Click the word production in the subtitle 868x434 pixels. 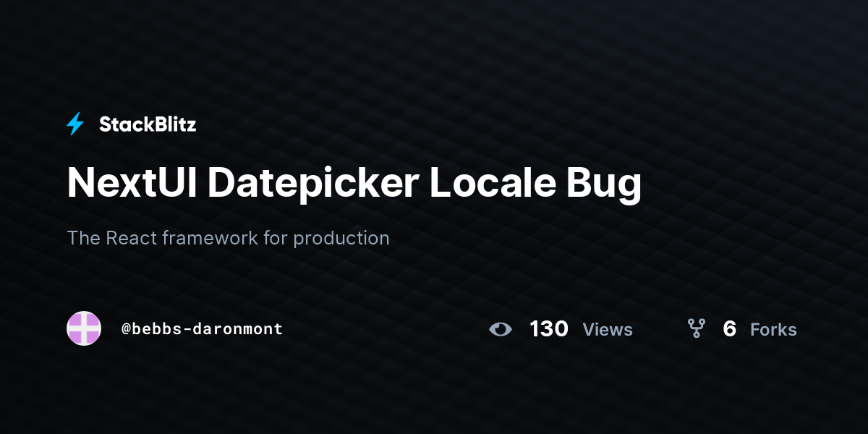tap(341, 239)
